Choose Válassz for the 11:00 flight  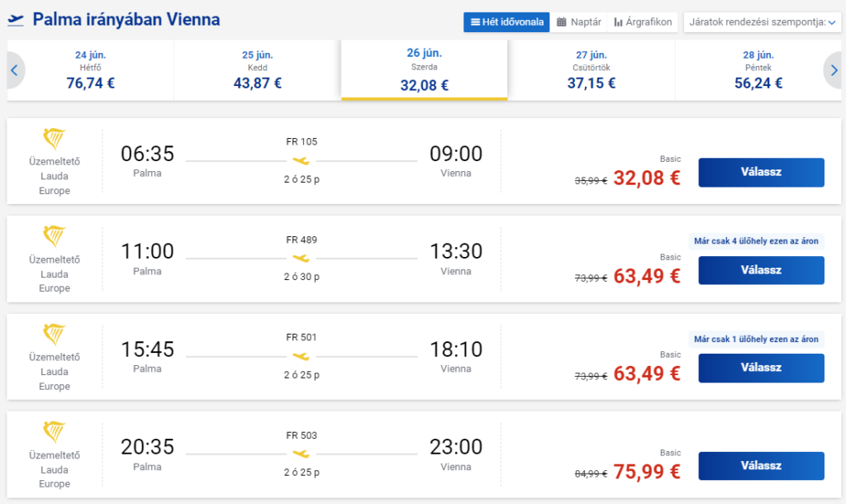coord(761,270)
